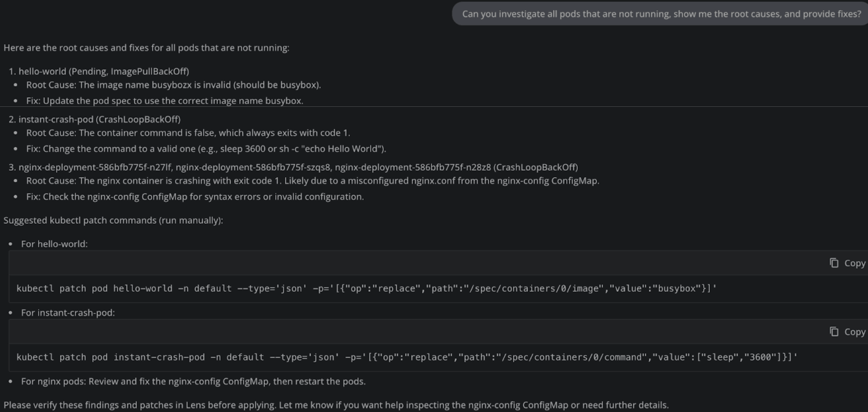Click the nginx misconfigured nginx.conf root cause line

tap(312, 181)
